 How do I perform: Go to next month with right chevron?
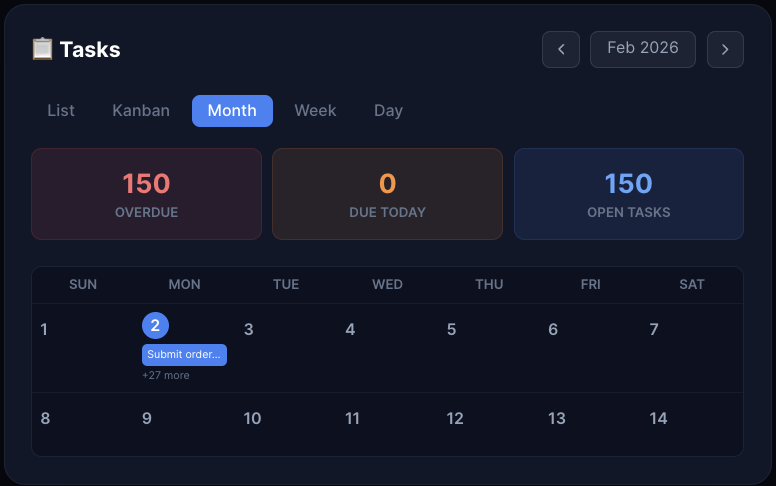pyautogui.click(x=725, y=49)
